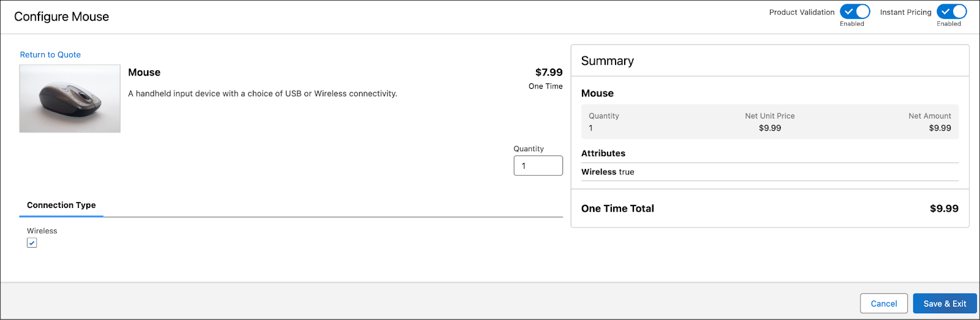Click the Net Unit Price value
This screenshot has height=320, width=980.
click(769, 128)
